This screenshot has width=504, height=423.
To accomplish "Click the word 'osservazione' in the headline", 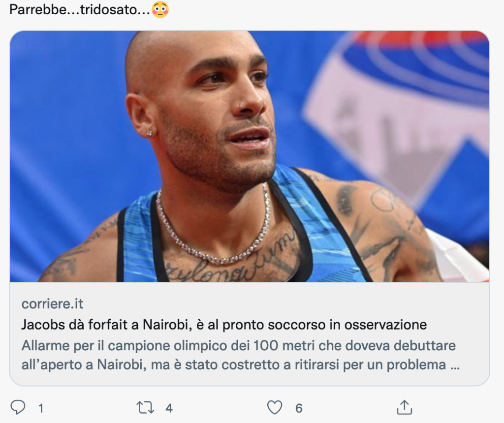I will 385,325.
